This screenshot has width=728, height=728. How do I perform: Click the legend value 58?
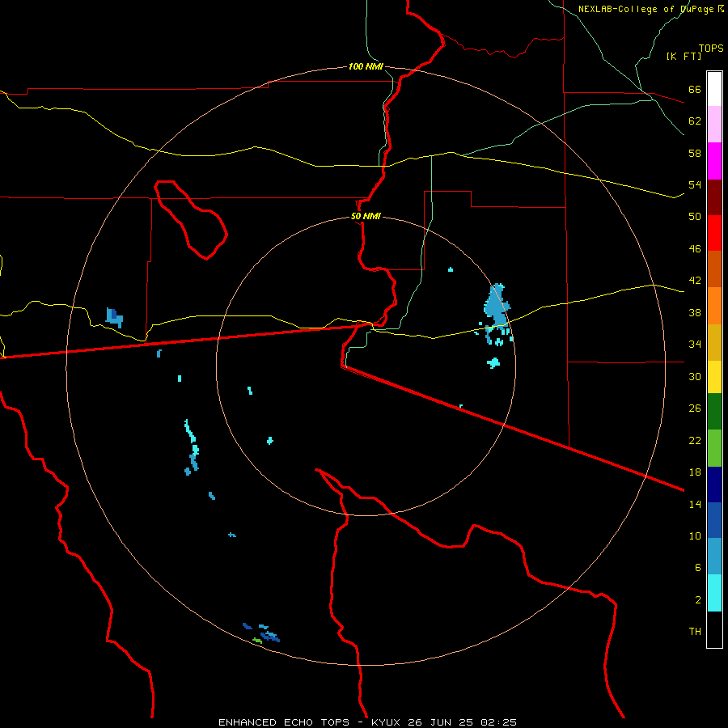click(x=695, y=153)
